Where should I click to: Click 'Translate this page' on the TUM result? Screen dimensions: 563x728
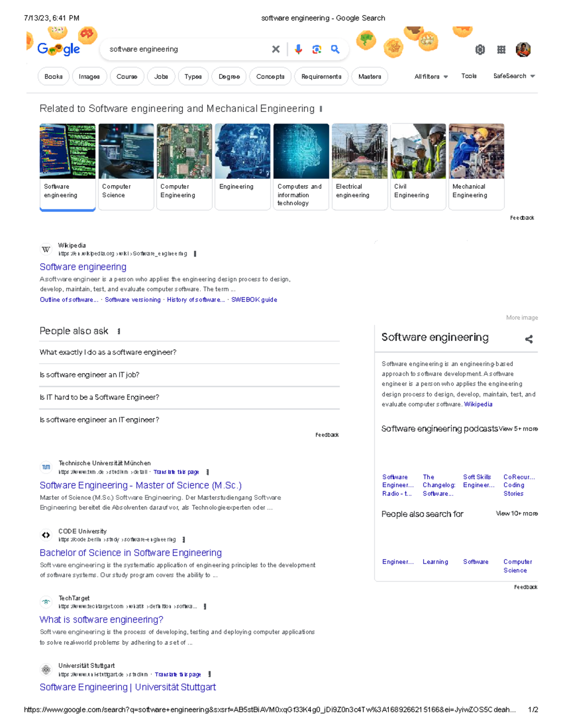pos(176,472)
